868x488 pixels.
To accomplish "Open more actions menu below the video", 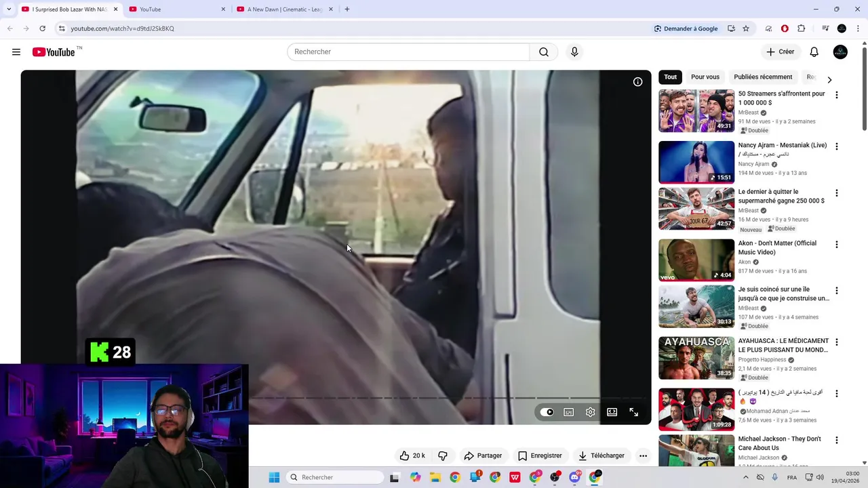I will tap(643, 455).
